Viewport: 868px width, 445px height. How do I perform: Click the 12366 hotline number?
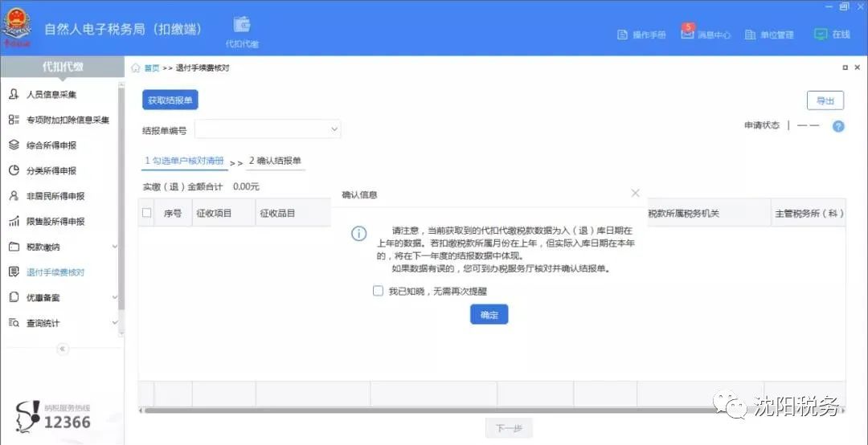[x=67, y=423]
